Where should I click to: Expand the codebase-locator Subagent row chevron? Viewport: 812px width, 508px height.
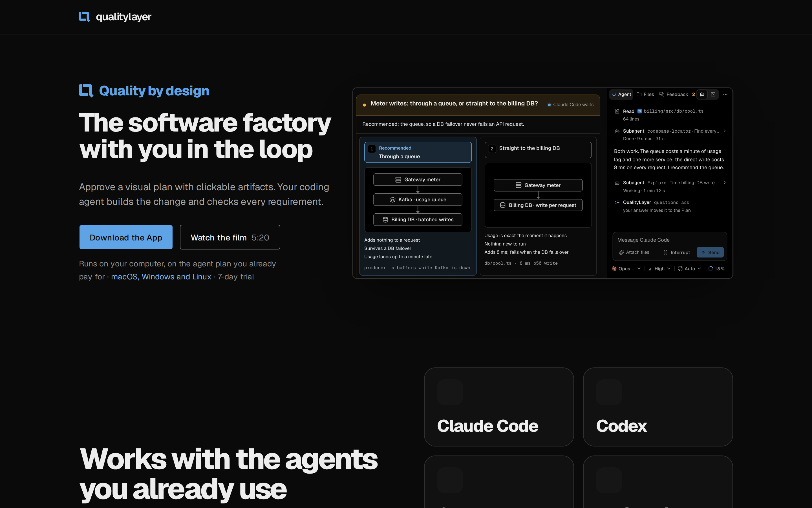click(725, 131)
